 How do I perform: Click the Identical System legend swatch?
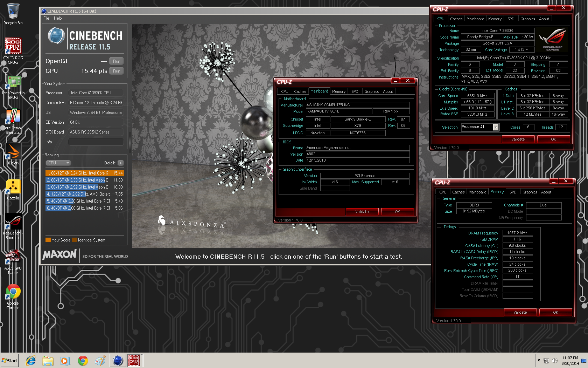coord(74,240)
